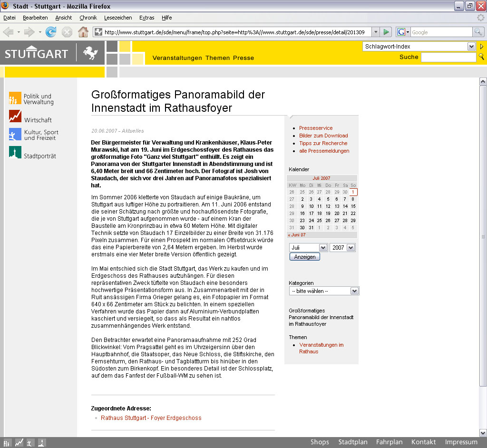This screenshot has height=448, width=487.
Task: Click the green Go arrow button
Action: point(387,32)
